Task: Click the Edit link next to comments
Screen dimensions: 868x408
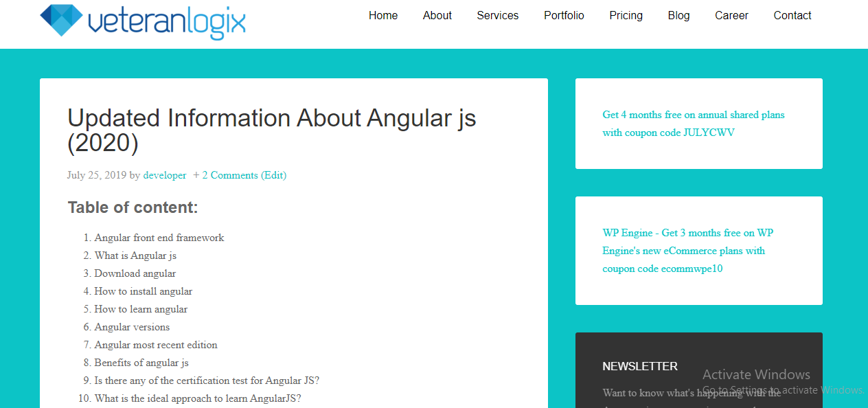Action: pyautogui.click(x=274, y=175)
